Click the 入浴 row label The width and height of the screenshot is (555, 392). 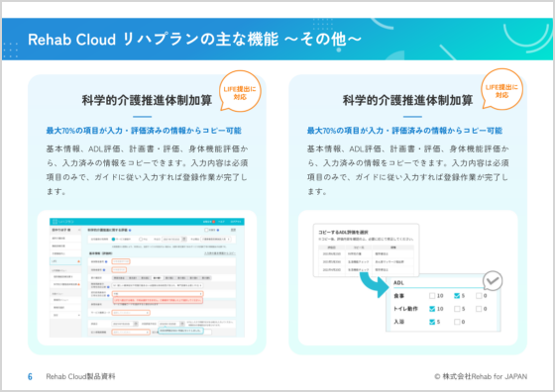pos(398,322)
